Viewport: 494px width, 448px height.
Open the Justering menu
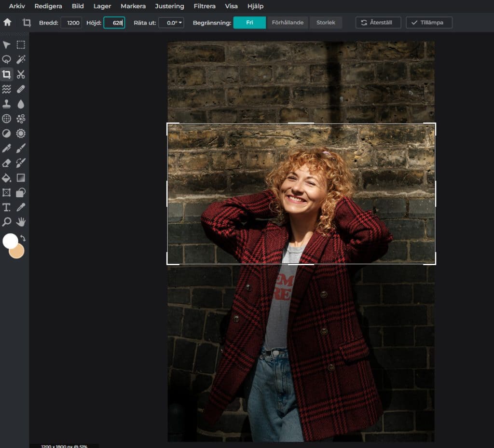(169, 6)
